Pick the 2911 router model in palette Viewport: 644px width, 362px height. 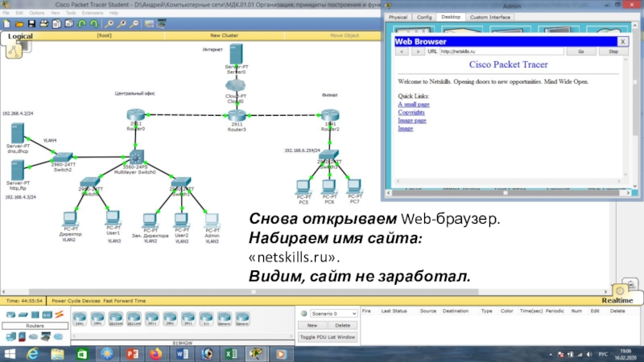(188, 319)
